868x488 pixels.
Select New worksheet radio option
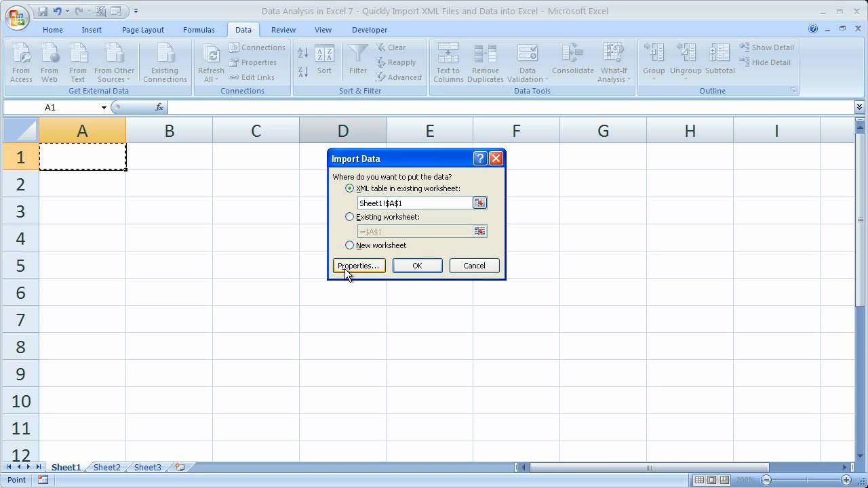click(x=350, y=245)
